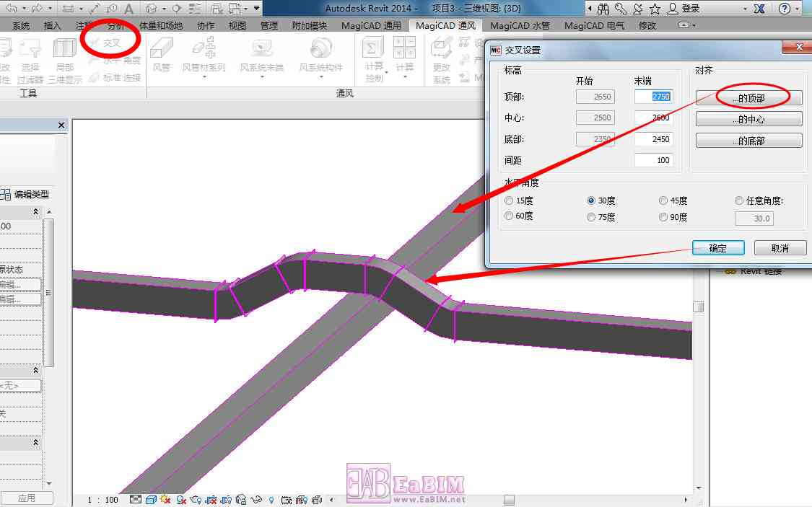Click the 底部 末端 field showing 2450
The height and width of the screenshot is (507, 812).
653,138
